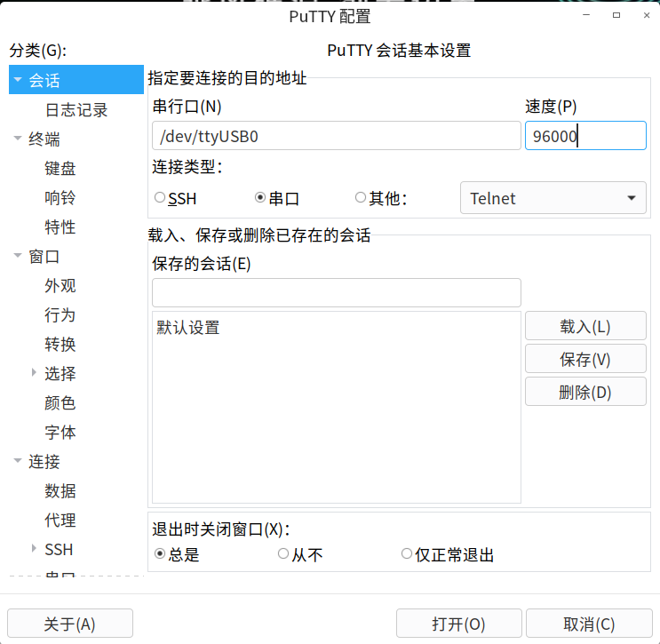Open the 字体 settings page
This screenshot has height=644, width=660.
point(60,433)
